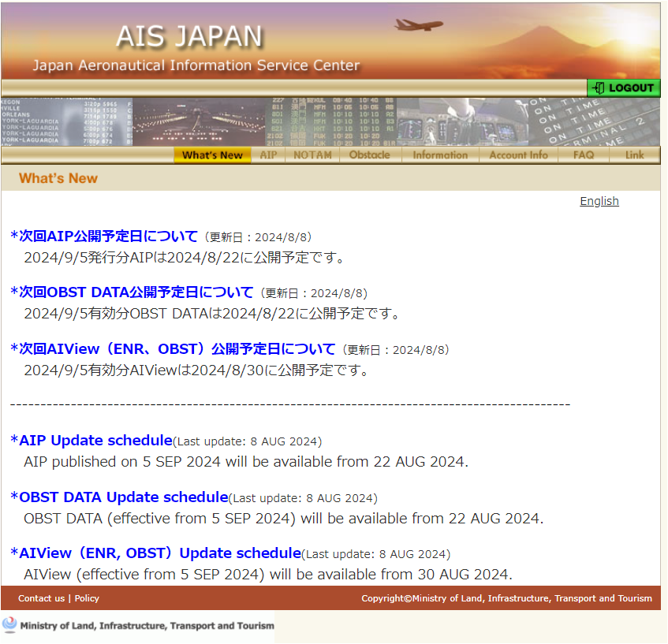
Task: Click the AIS JAPAN banner title
Action: [x=189, y=36]
